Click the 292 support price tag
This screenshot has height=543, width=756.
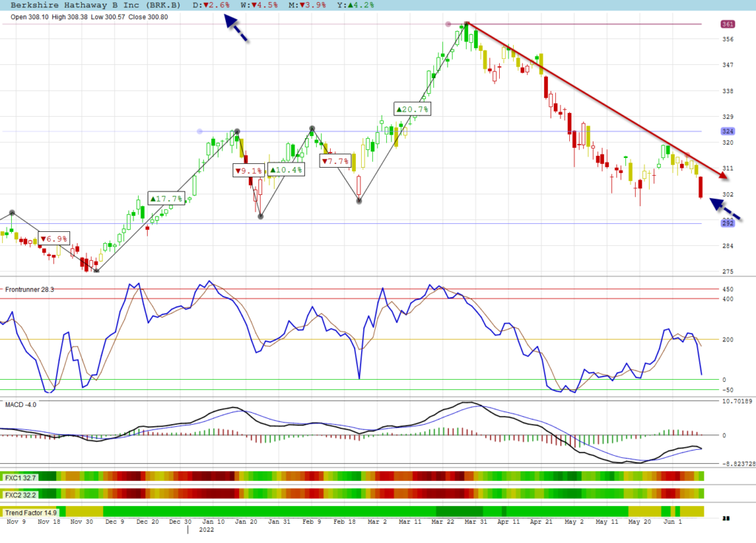[727, 223]
